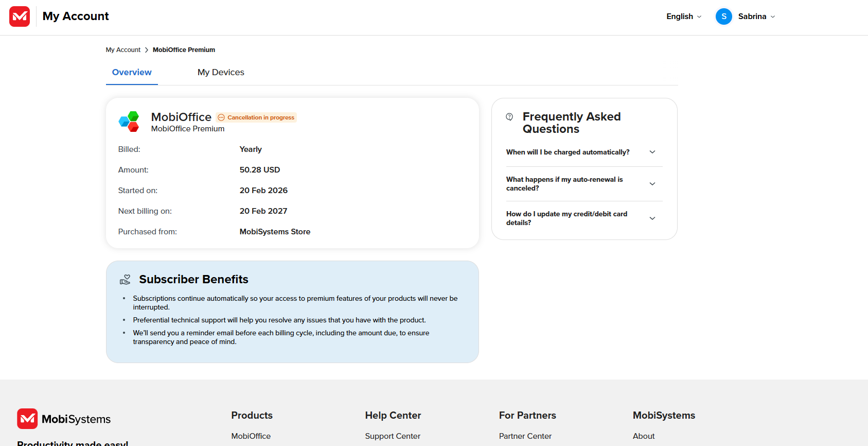Click the '20 Feb 2027' next billing date
This screenshot has height=446, width=868.
tap(263, 211)
